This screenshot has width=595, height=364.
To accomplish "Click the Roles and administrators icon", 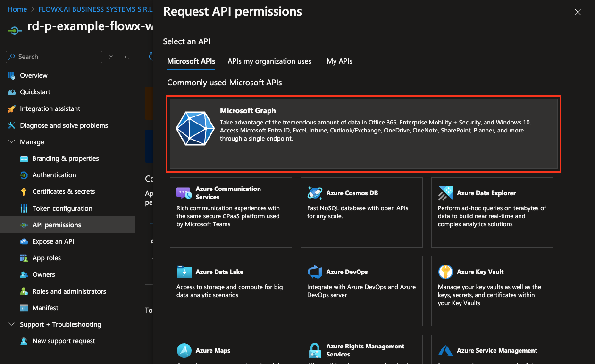I will tap(24, 291).
